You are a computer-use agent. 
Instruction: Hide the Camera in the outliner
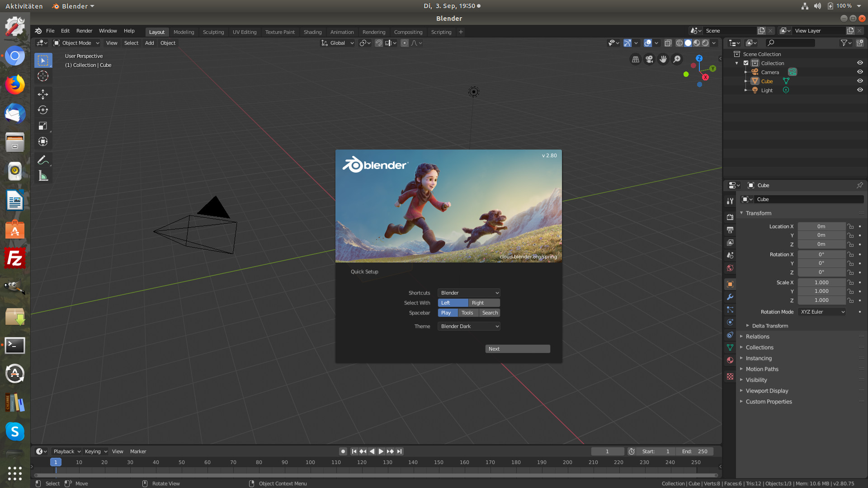[x=860, y=72]
